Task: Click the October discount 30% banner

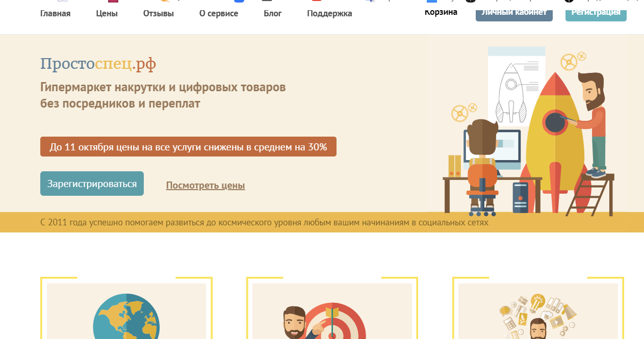Action: [x=188, y=147]
